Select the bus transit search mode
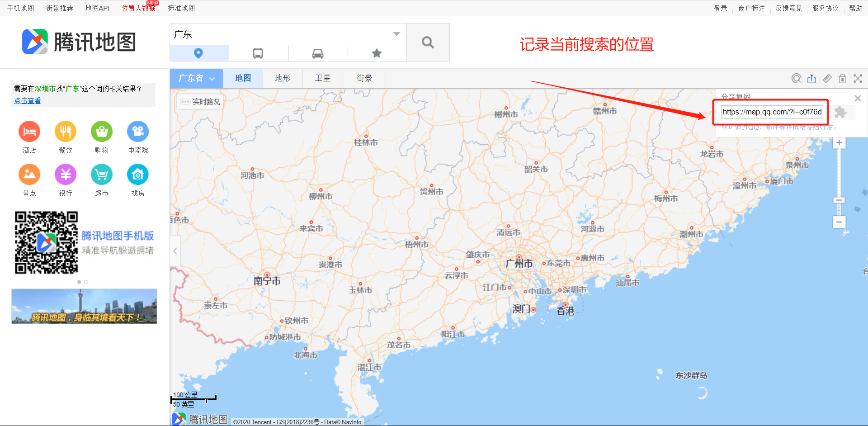Viewport: 868px width, 426px height. [x=259, y=53]
